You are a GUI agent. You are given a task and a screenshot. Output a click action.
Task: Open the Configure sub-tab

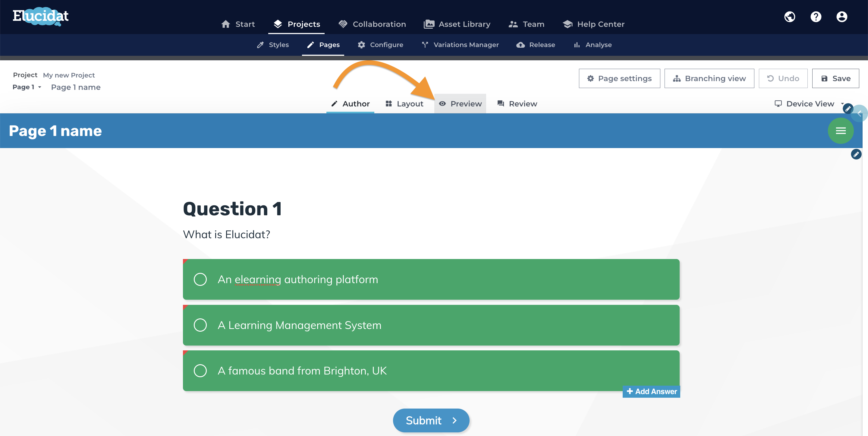[380, 45]
